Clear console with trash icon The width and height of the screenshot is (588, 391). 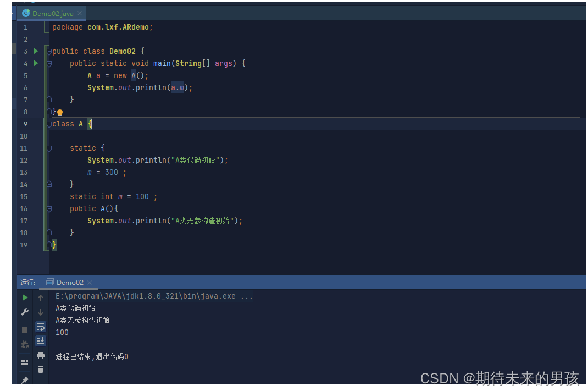point(41,370)
